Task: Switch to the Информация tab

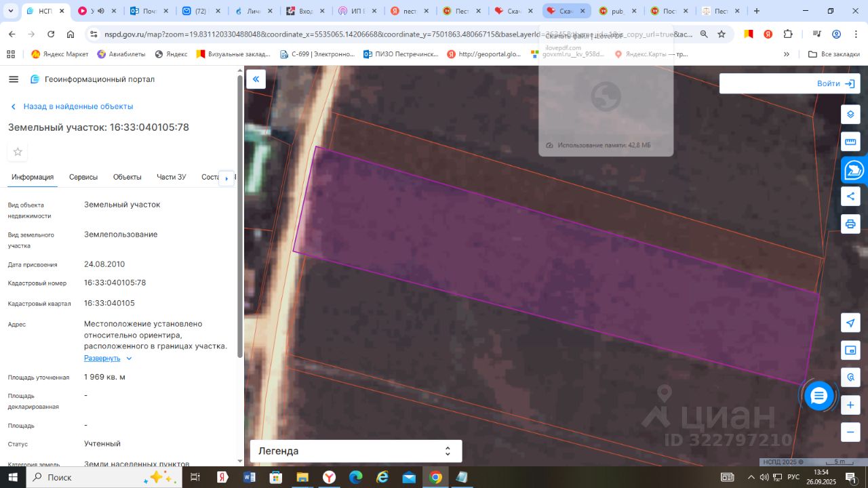Action: coord(33,177)
